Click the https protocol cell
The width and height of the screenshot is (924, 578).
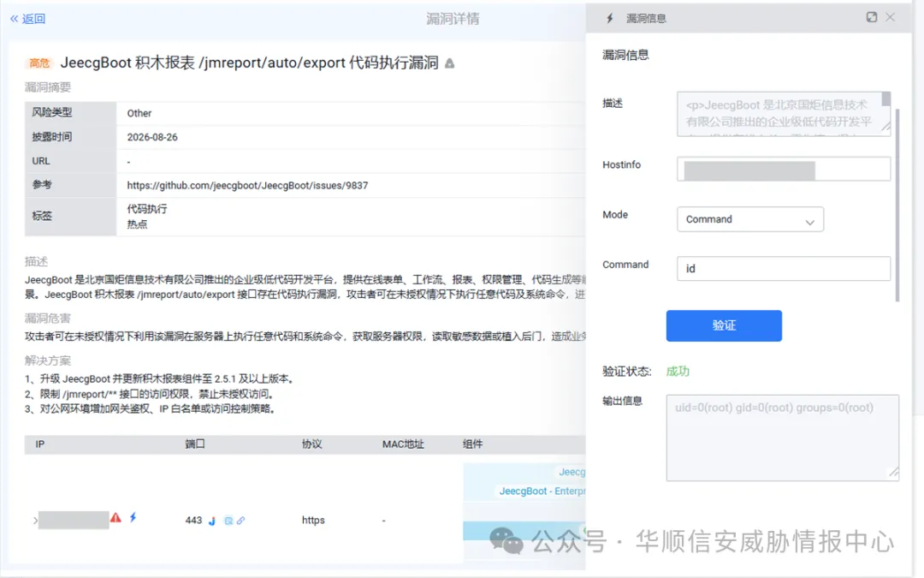(313, 521)
